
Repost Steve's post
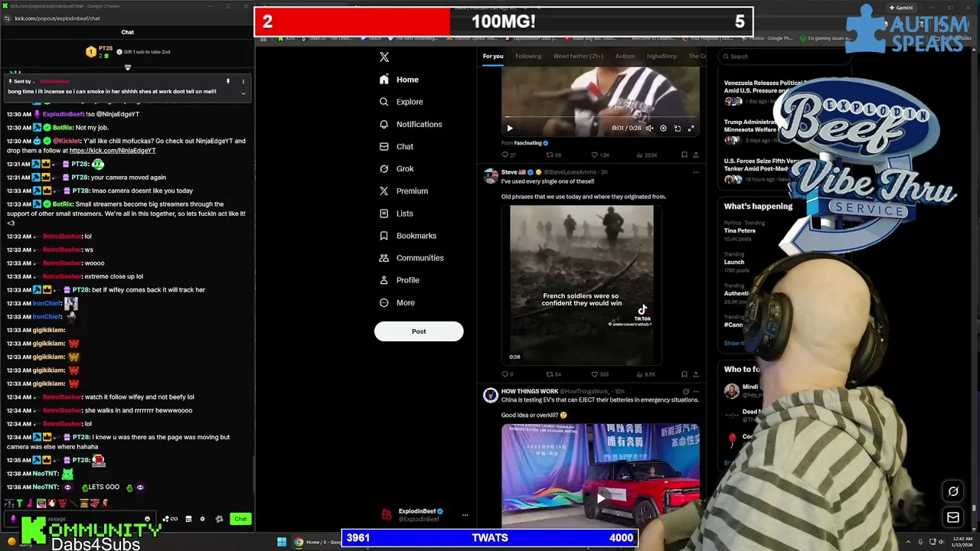click(x=554, y=374)
